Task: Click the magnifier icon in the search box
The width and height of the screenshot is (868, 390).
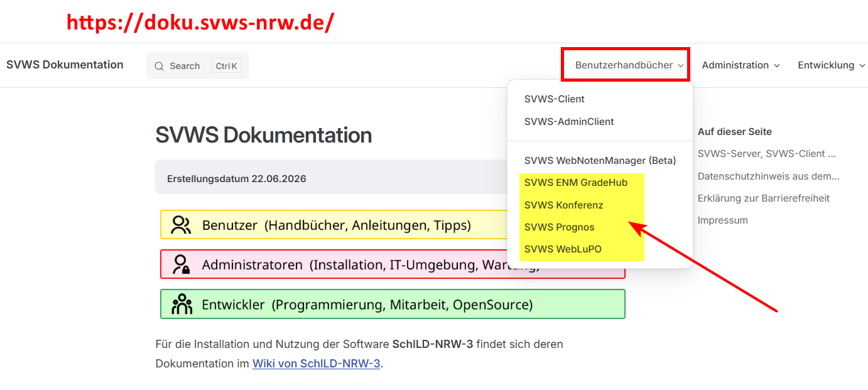Action: click(159, 66)
